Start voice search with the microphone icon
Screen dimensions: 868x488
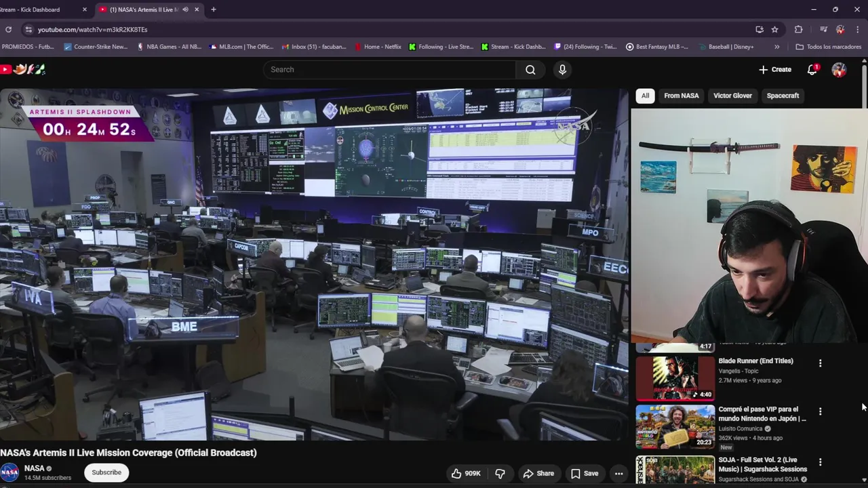562,69
